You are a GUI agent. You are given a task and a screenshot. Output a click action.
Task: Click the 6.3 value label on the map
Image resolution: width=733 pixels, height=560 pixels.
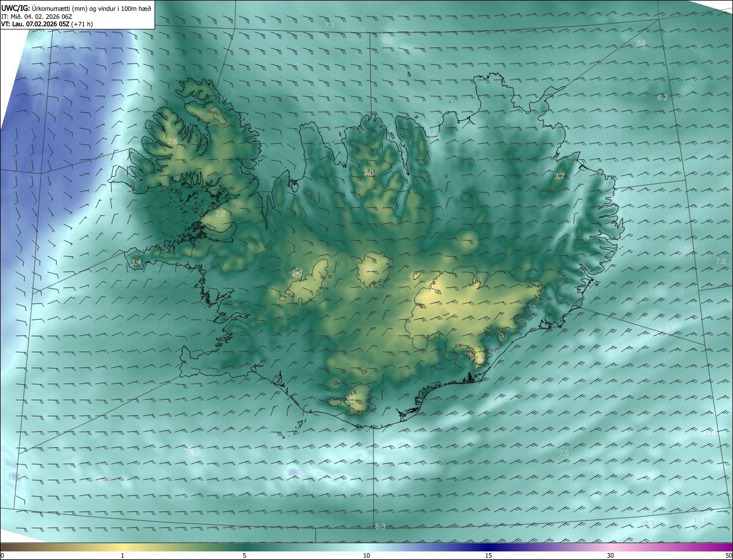[380, 526]
